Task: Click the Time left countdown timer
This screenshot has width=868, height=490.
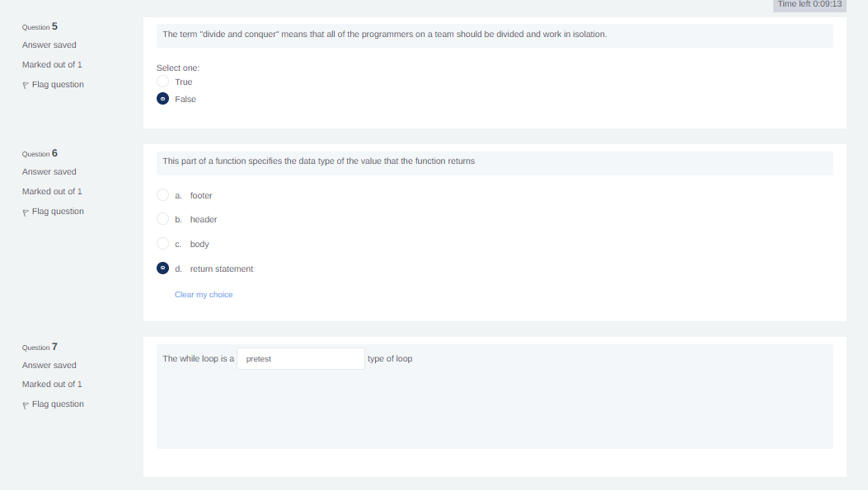Action: point(809,4)
